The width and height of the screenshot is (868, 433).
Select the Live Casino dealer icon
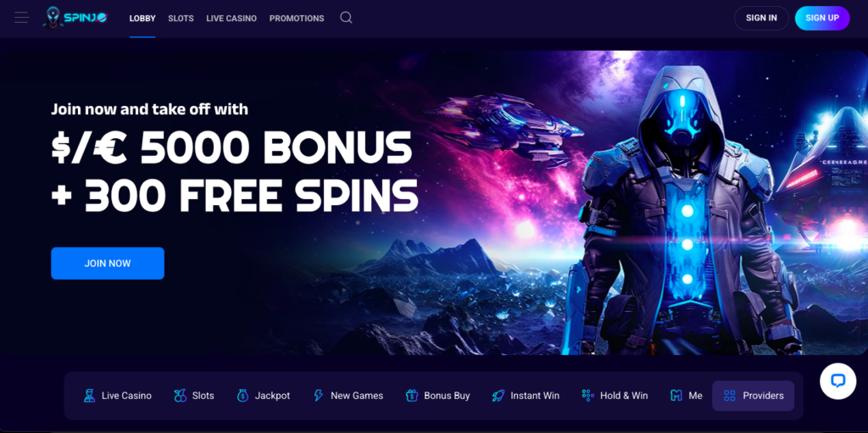pyautogui.click(x=89, y=396)
